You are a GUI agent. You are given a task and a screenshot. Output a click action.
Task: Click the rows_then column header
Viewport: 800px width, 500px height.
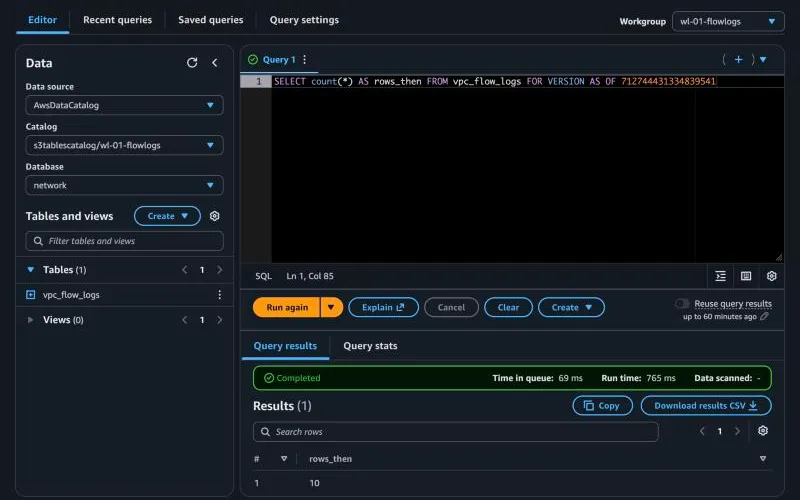pos(330,459)
